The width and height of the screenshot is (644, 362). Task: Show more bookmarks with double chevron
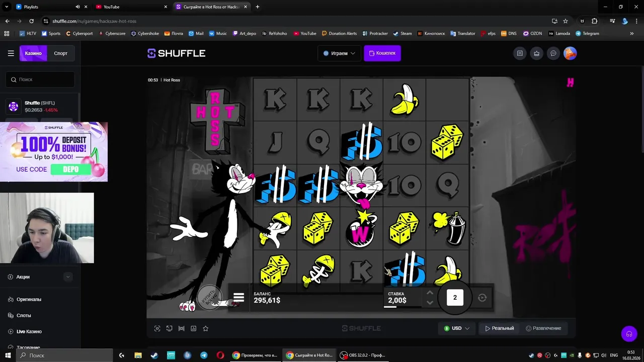click(x=632, y=33)
